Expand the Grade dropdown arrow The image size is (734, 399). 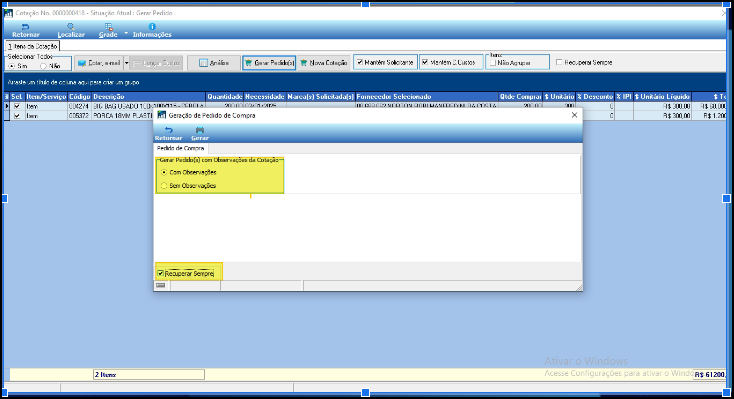click(126, 34)
